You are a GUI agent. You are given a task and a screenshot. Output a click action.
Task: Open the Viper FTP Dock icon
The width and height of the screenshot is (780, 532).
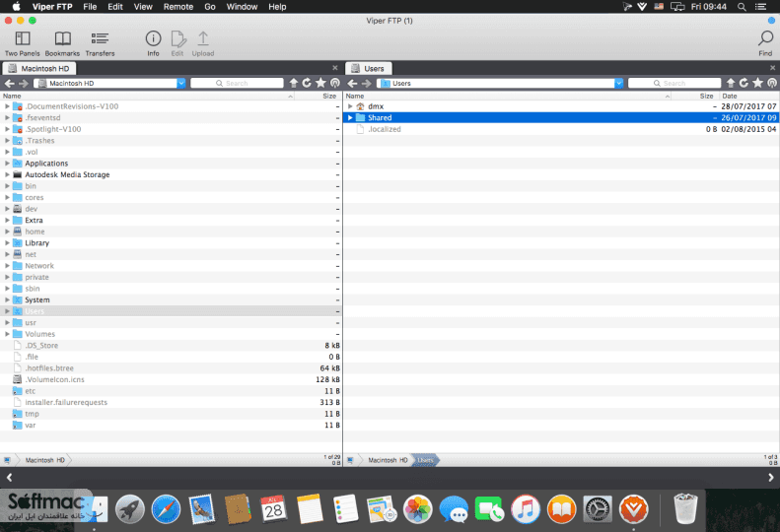[x=633, y=509]
